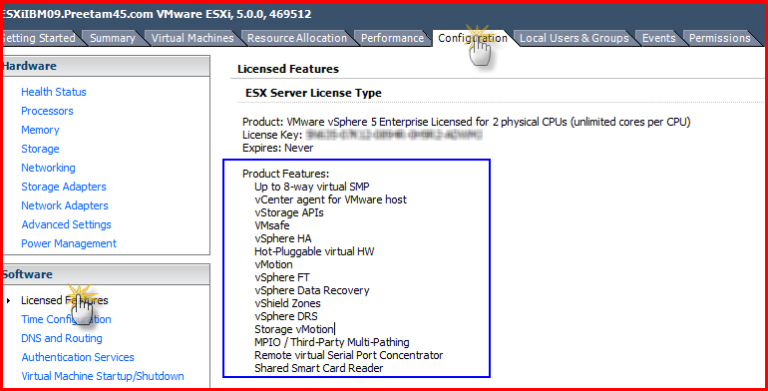Select Licensed Features under Software

coord(65,300)
